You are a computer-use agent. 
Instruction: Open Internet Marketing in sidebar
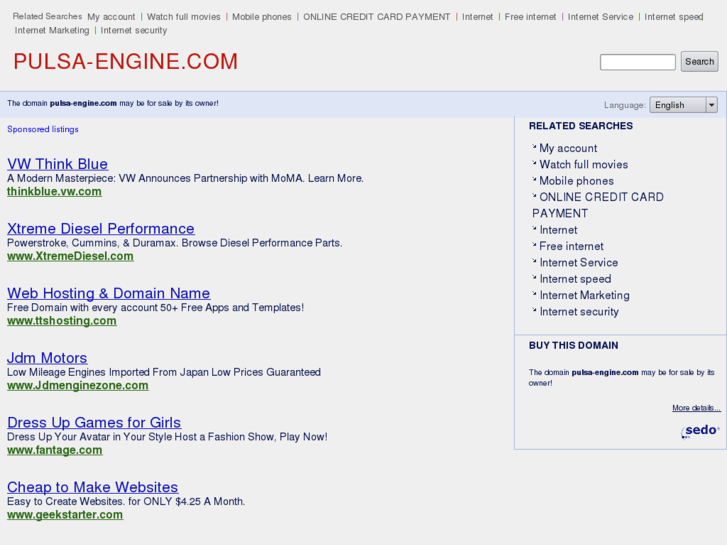(584, 295)
